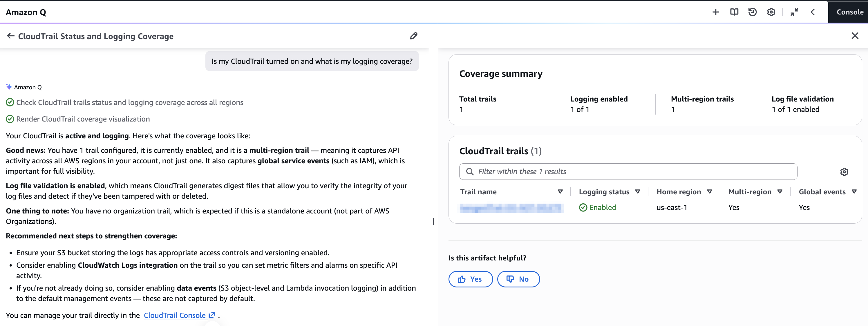Viewport: 868px width, 326px height.
Task: Click the Enabled status check icon
Action: [583, 207]
